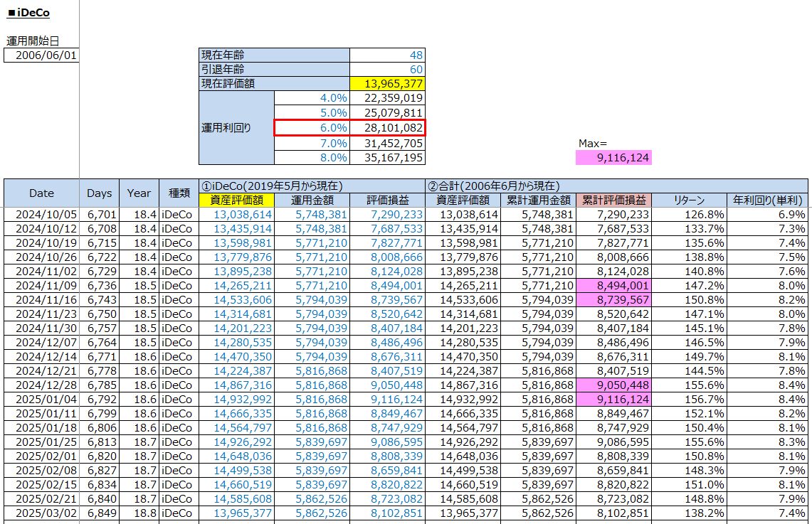Screen dimensions: 812x524
Task: Click the 現在評価額 label cell
Action: (274, 83)
